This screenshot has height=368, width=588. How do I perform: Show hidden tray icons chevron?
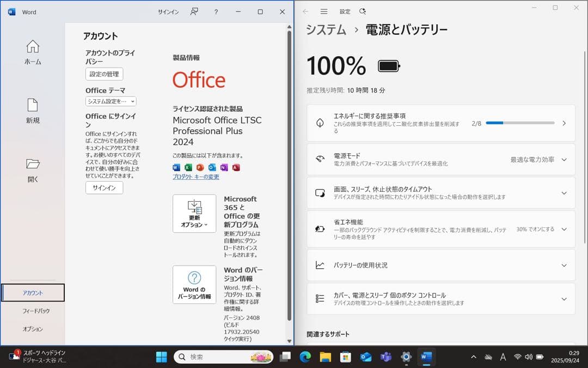[x=474, y=357]
